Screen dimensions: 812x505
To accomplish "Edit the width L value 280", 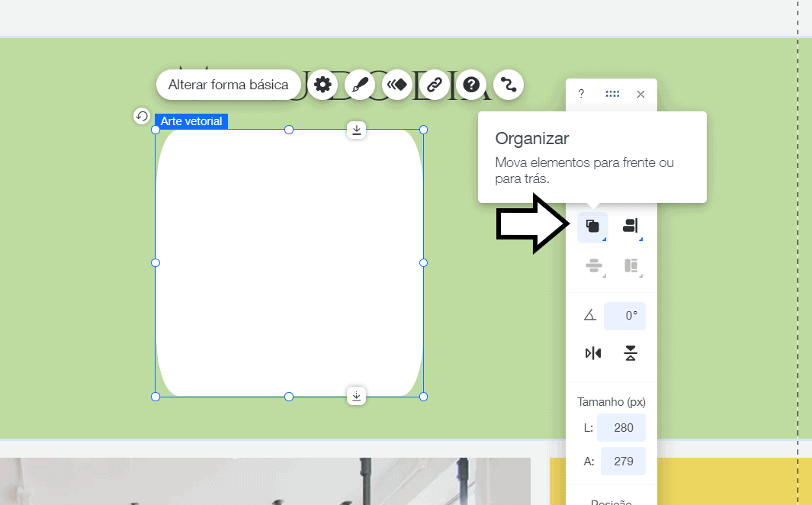I will 621,428.
